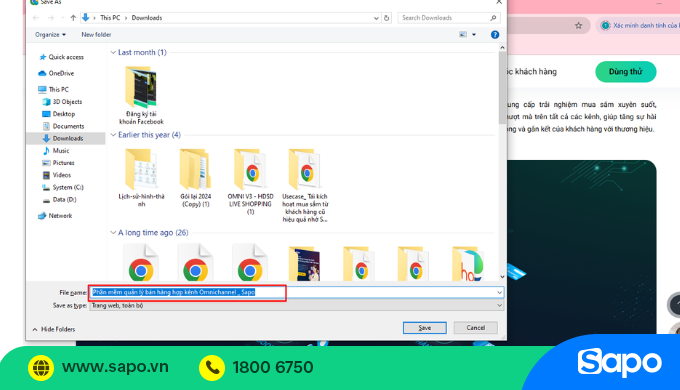
Task: Open File name dropdown arrow
Action: tap(499, 292)
